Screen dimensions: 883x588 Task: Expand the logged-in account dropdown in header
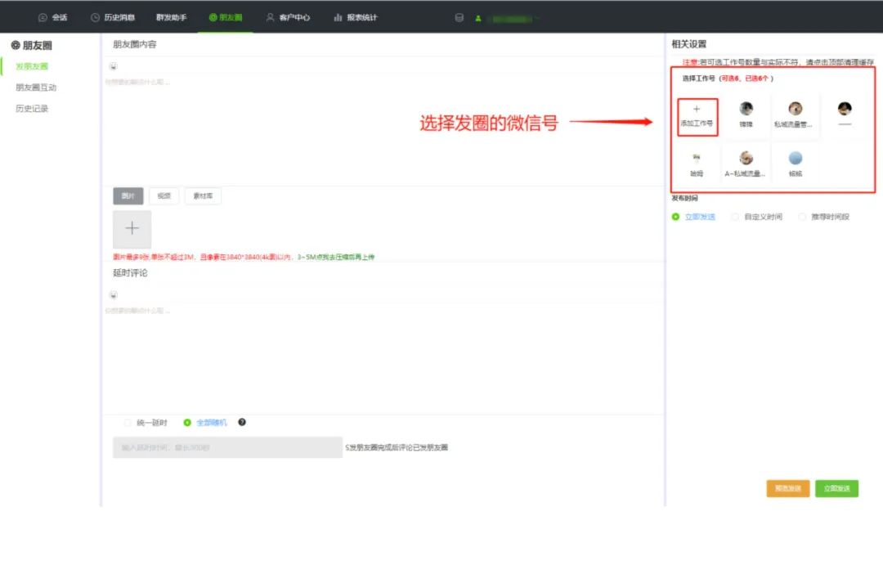pos(501,16)
